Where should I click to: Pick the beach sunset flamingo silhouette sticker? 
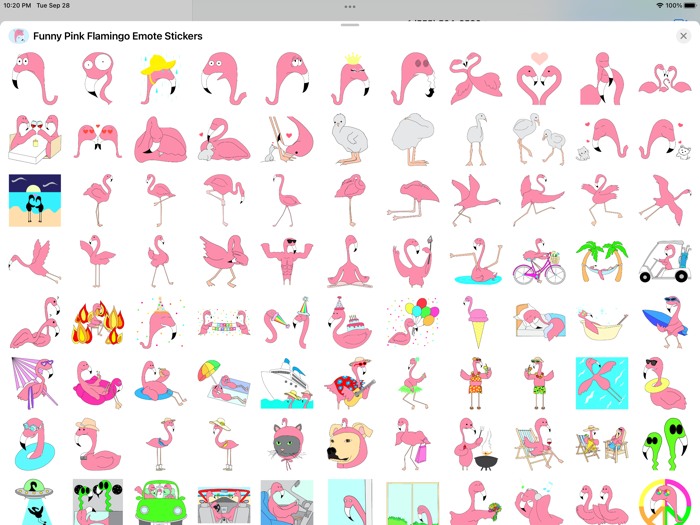[35, 200]
